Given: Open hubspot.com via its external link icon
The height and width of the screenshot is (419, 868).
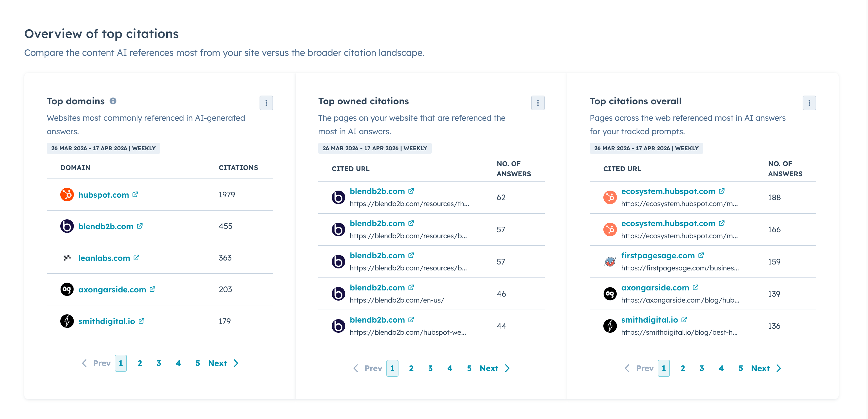Looking at the screenshot, I should [136, 194].
